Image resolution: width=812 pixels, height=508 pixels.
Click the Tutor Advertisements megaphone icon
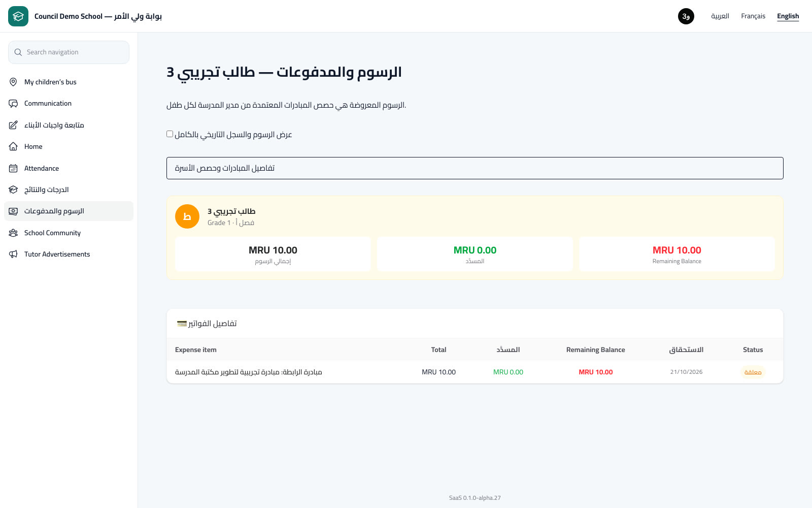[x=13, y=254]
